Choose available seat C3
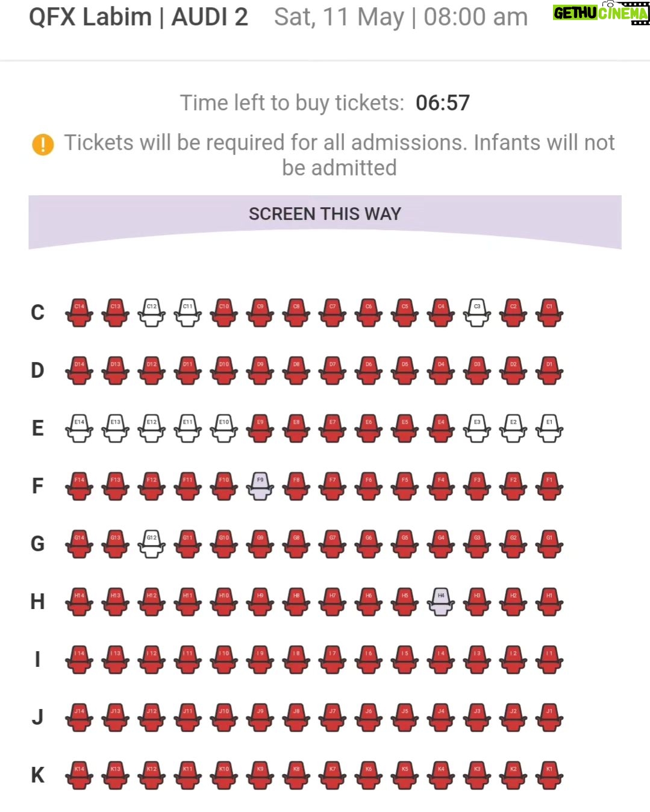Viewport: 650px width, 812px height. click(x=477, y=313)
